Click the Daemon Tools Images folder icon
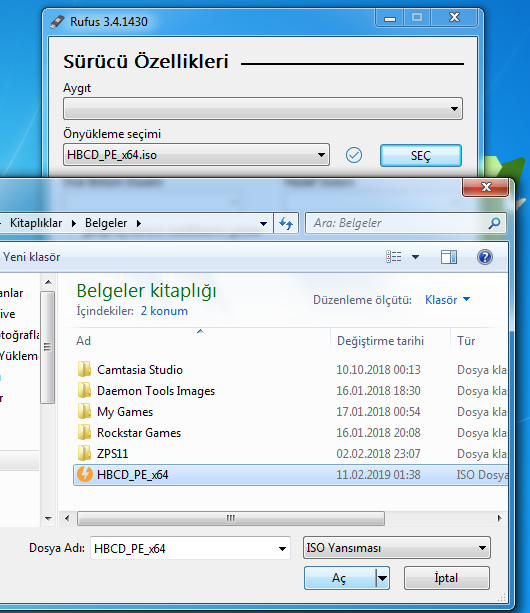This screenshot has height=613, width=530. point(84,391)
